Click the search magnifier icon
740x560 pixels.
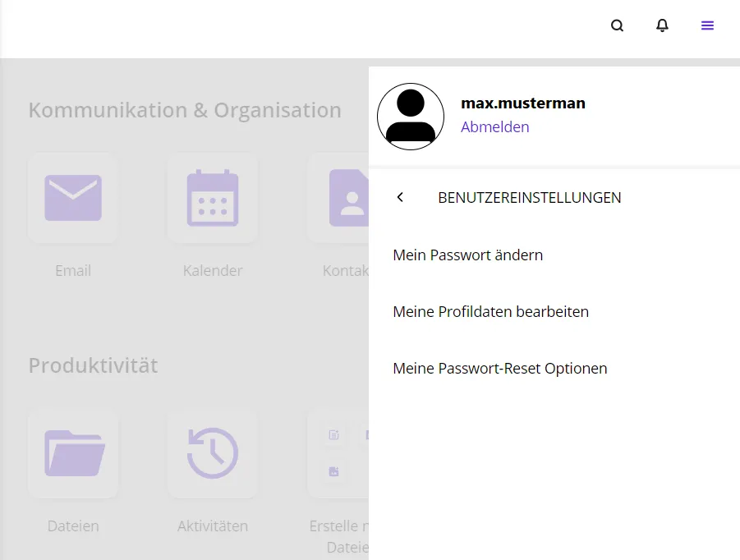pyautogui.click(x=617, y=25)
